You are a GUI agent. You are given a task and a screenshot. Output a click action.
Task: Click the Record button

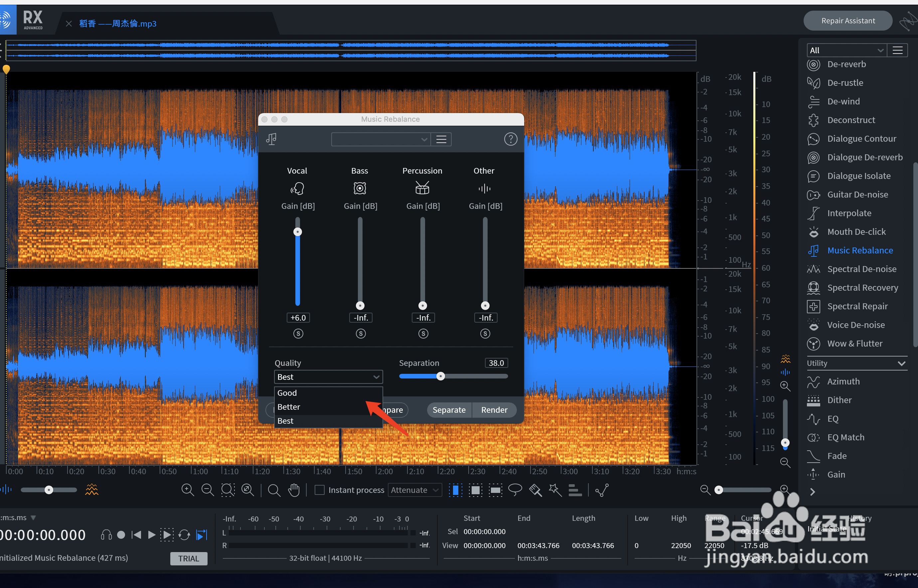[121, 535]
